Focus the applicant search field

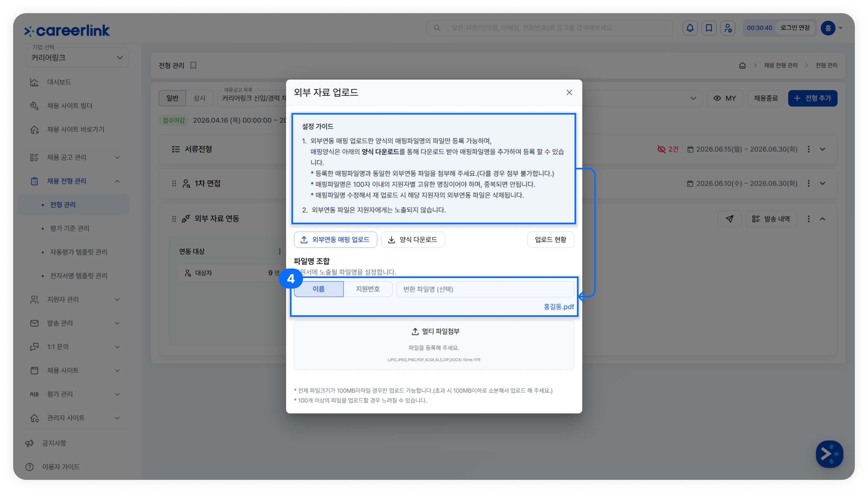pyautogui.click(x=549, y=28)
